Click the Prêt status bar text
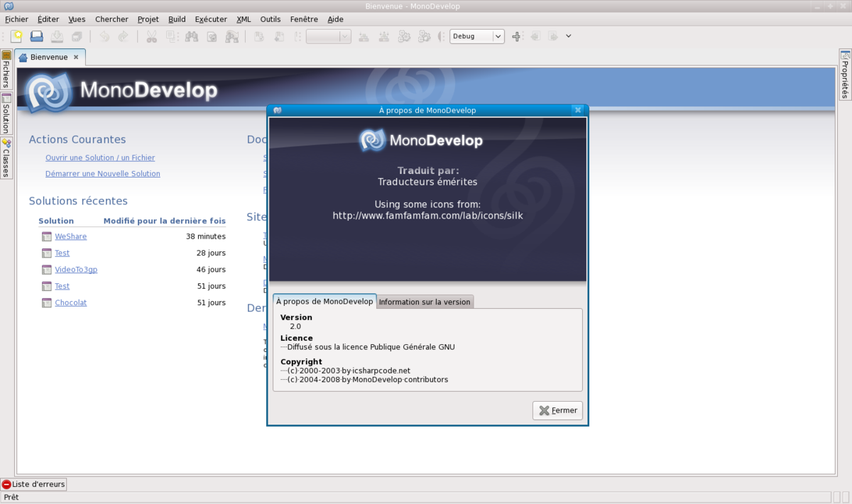Viewport: 852px width, 504px height. coord(11,497)
